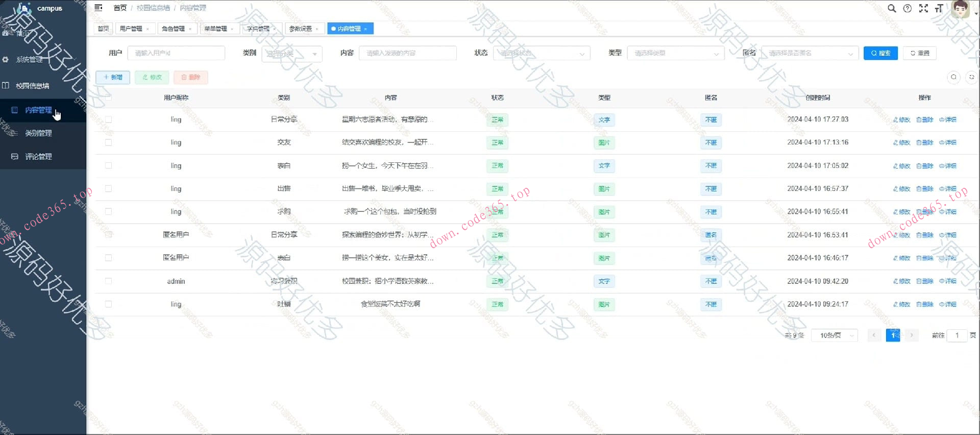View details of row created 16:53:41
980x435 pixels.
click(x=948, y=235)
